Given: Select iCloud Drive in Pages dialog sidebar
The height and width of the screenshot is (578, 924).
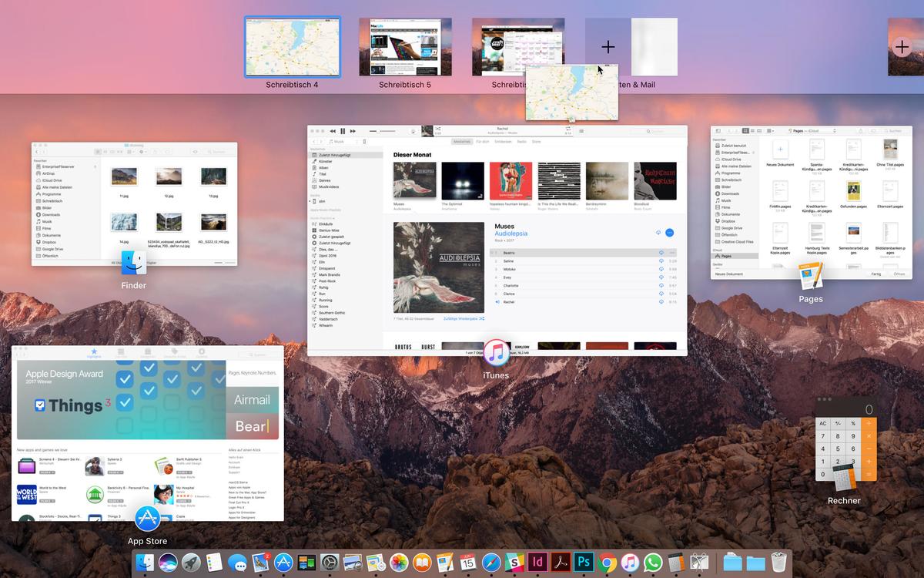Looking at the screenshot, I should (x=732, y=160).
